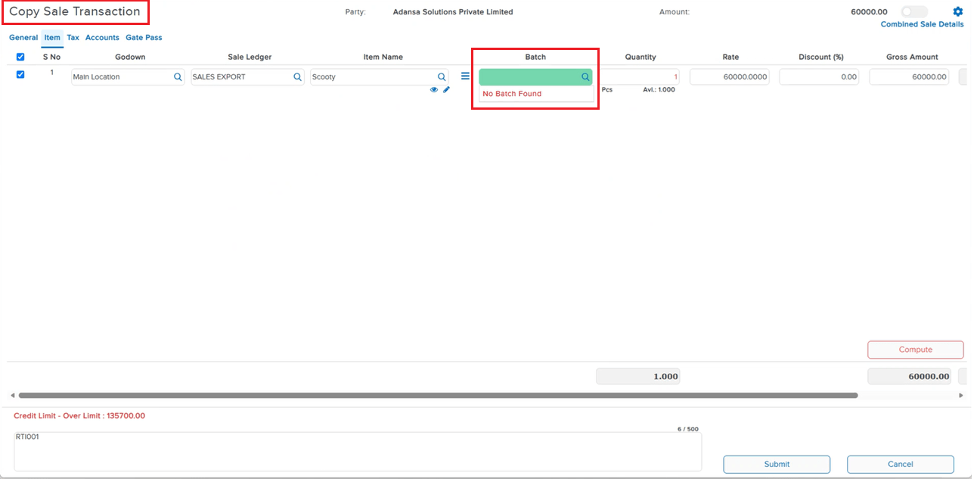The width and height of the screenshot is (980, 479).
Task: Click the green Batch selection field
Action: point(536,76)
